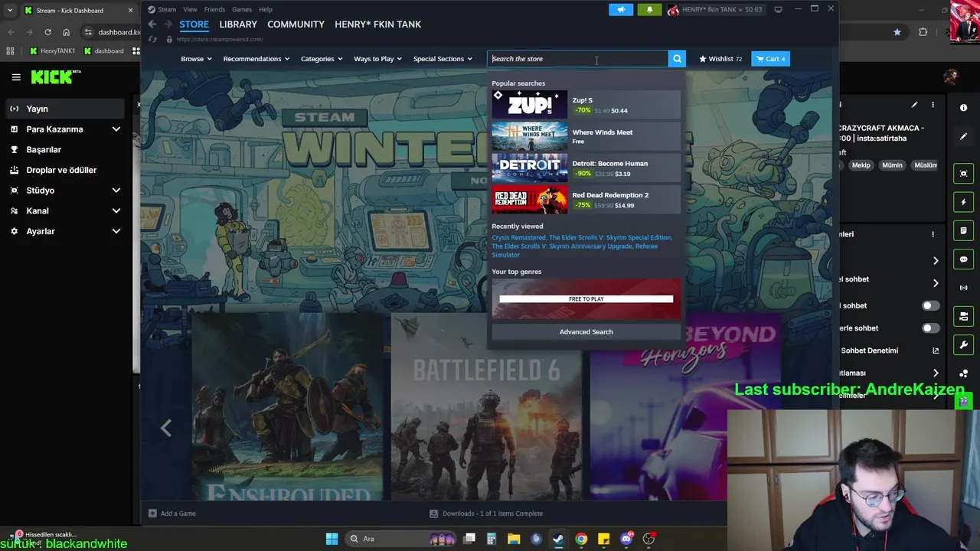Open the Categories dropdown
The height and width of the screenshot is (551, 980).
322,59
